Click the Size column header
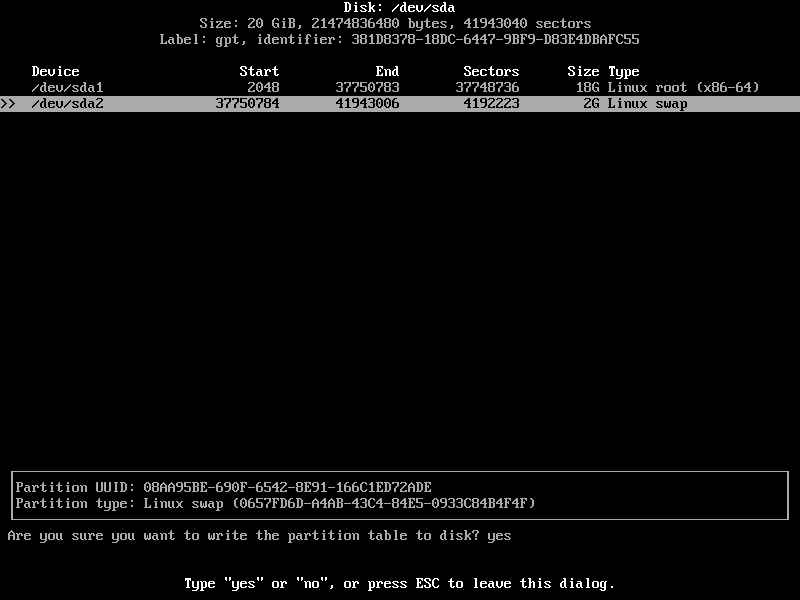Viewport: 800px width, 600px height. click(583, 71)
